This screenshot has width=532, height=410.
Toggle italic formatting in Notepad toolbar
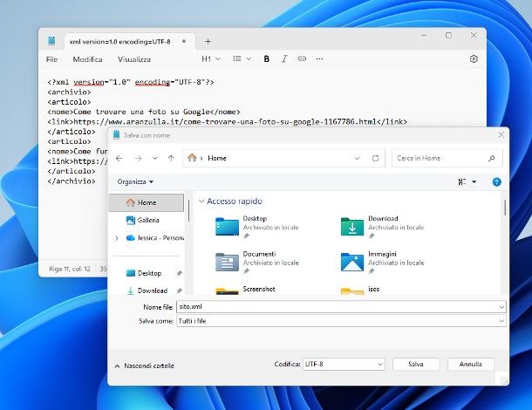tap(284, 59)
